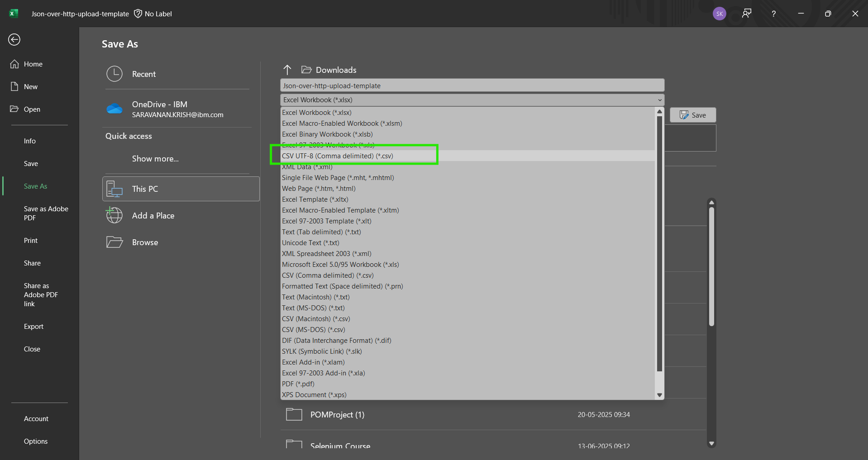Select CSV UTF-8 (Comma delimited) format
The image size is (868, 460).
(x=467, y=156)
